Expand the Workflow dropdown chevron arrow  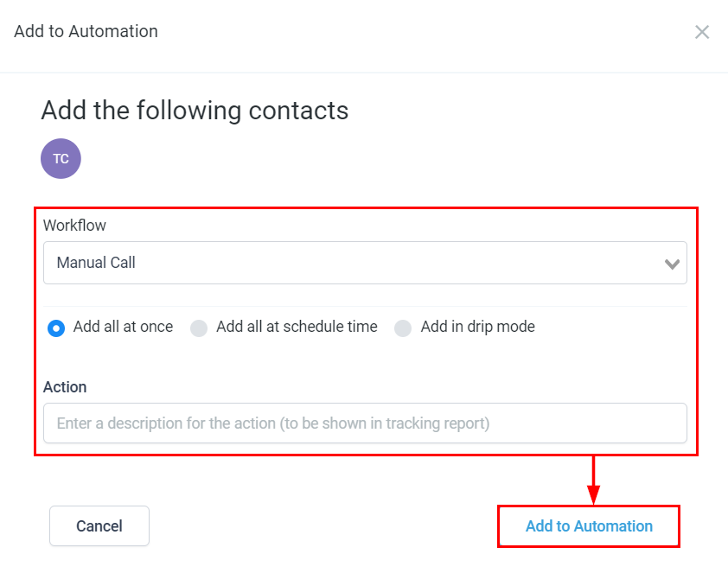pos(671,264)
